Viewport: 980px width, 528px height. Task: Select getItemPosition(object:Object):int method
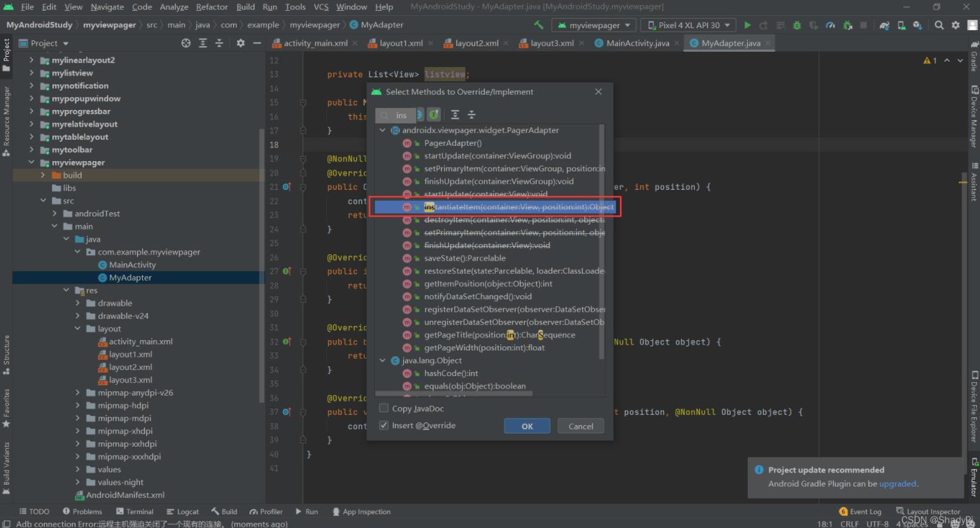click(487, 284)
